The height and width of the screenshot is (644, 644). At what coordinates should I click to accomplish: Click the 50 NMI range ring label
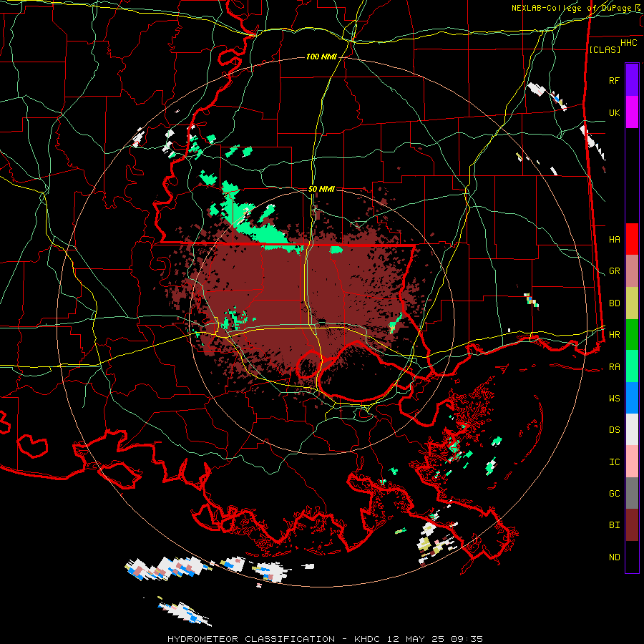[x=321, y=189]
